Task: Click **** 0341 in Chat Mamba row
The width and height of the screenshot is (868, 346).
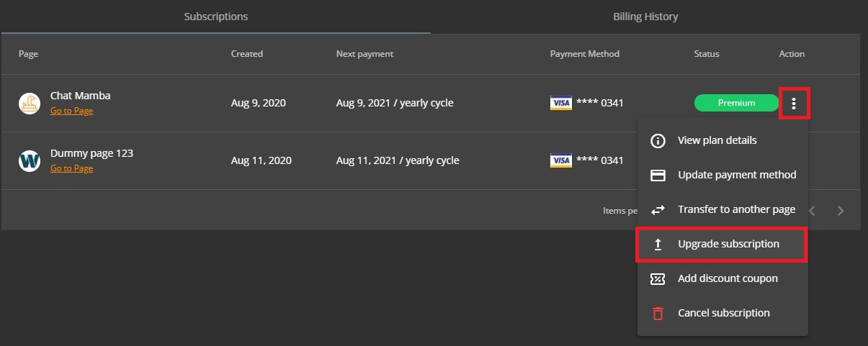Action: pyautogui.click(x=600, y=103)
